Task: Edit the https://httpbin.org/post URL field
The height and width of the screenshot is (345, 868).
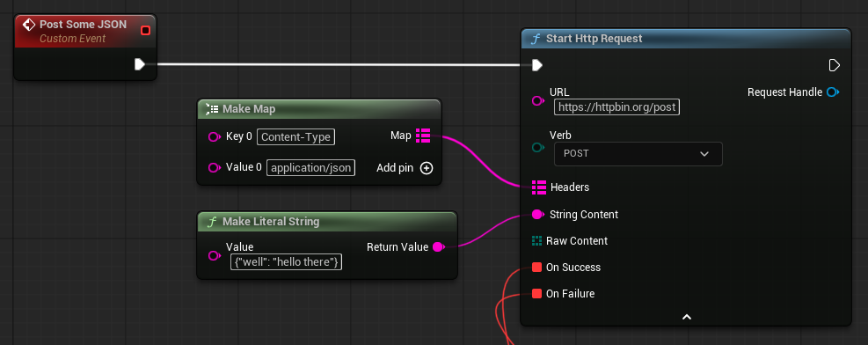Action: click(616, 106)
